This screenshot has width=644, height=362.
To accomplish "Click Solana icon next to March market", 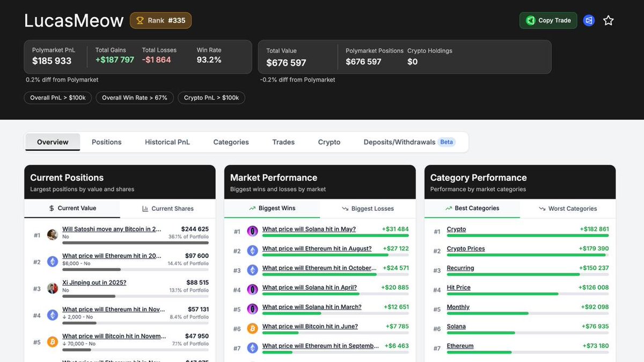I will click(252, 309).
